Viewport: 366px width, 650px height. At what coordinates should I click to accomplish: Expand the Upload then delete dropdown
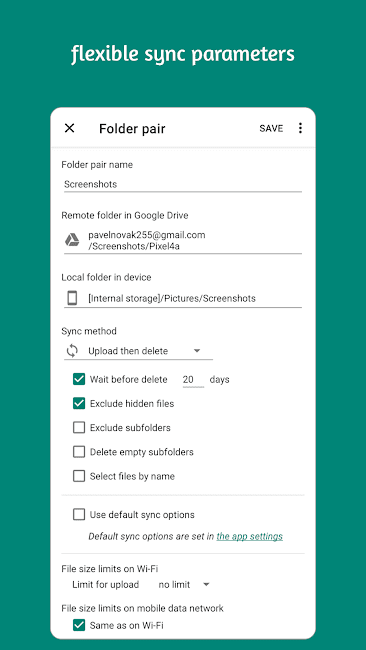point(138,351)
